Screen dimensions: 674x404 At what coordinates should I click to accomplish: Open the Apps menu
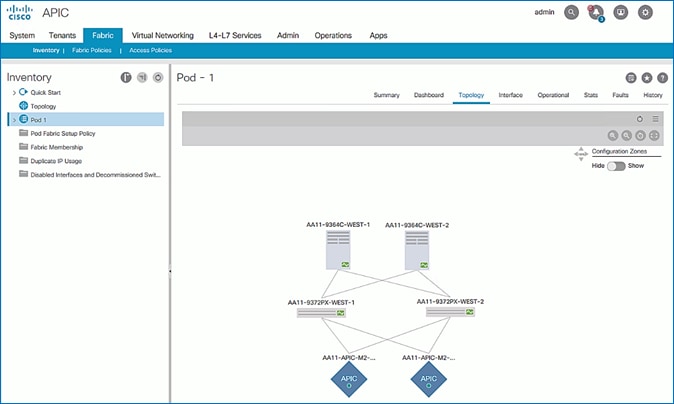[378, 35]
